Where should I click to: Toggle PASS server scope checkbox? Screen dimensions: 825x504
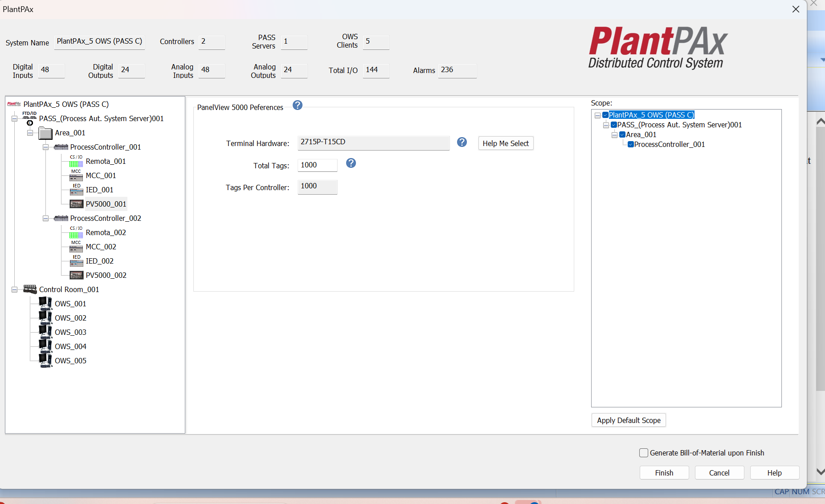click(614, 125)
